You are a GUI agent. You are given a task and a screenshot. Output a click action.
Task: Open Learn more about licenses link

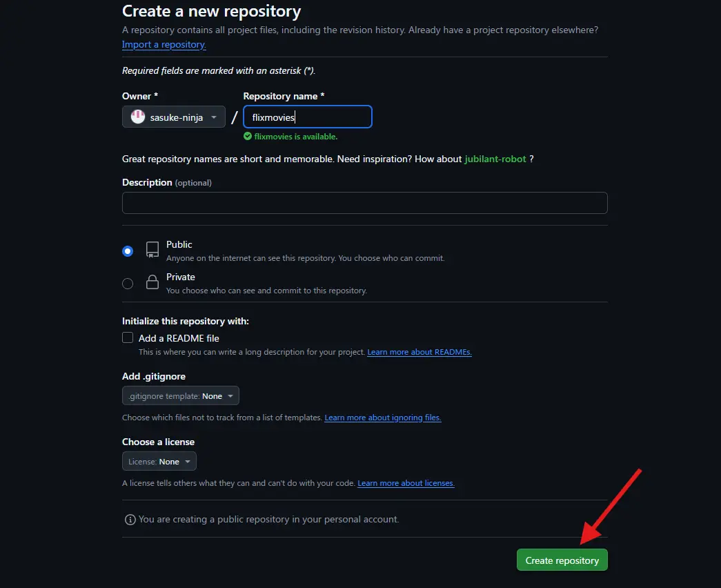(x=406, y=483)
